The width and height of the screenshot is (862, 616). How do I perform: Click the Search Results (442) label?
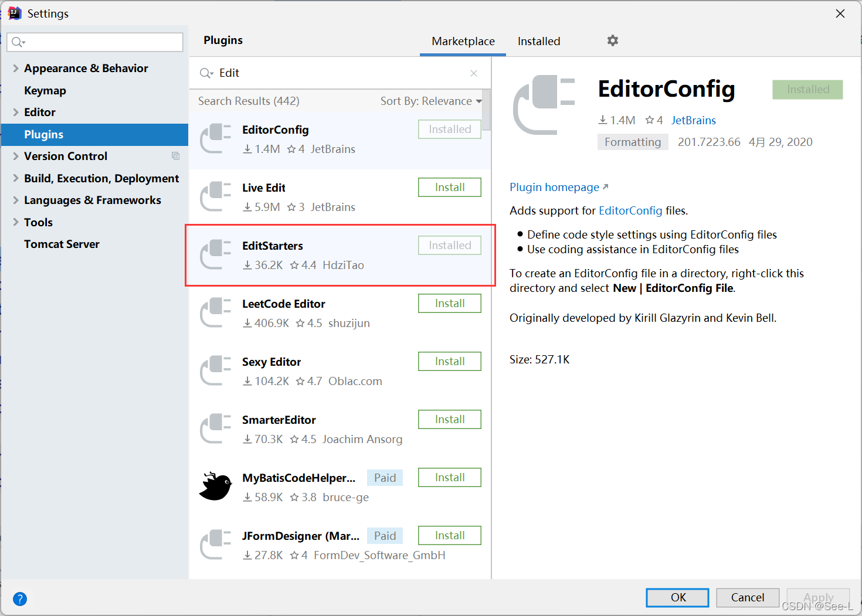pos(249,101)
